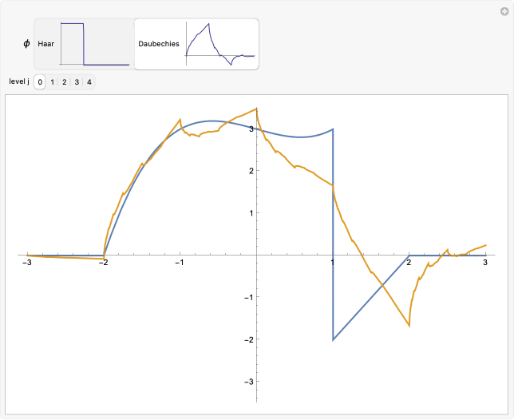Click the Daubechies wavelet thumbnail graph
The width and height of the screenshot is (514, 420).
click(x=219, y=44)
